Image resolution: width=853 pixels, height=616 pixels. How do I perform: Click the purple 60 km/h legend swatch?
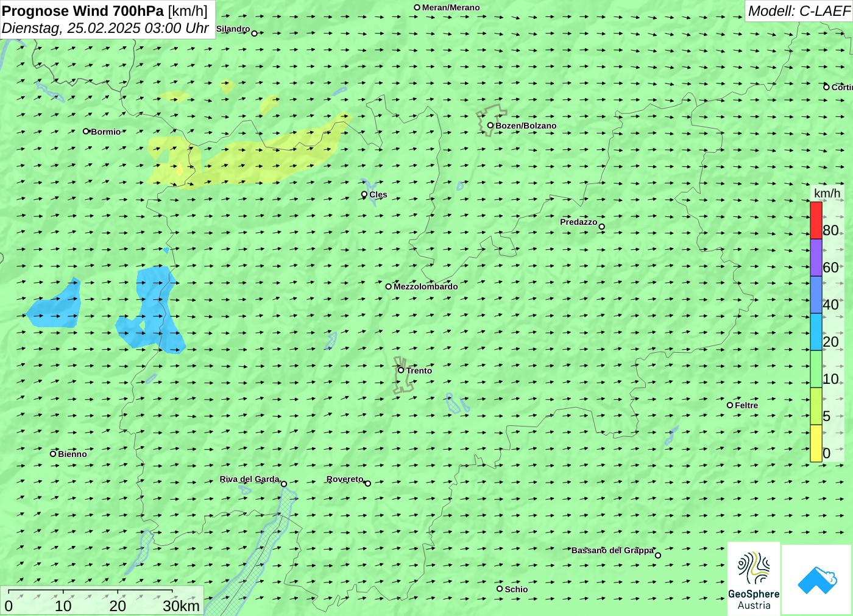pos(816,258)
